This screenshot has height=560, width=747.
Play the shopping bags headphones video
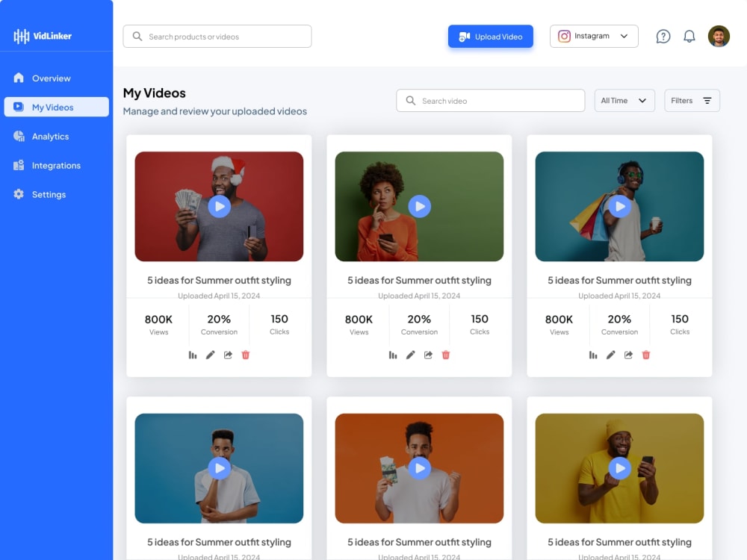tap(620, 207)
